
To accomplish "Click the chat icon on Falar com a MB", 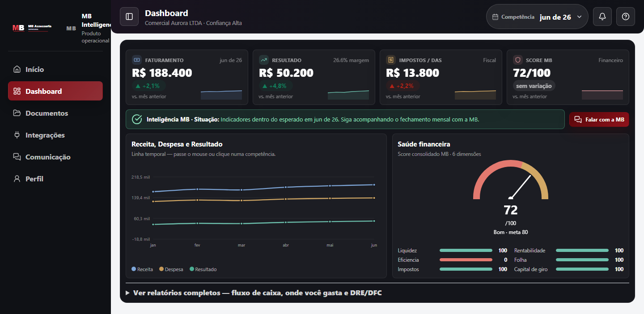I will [578, 120].
